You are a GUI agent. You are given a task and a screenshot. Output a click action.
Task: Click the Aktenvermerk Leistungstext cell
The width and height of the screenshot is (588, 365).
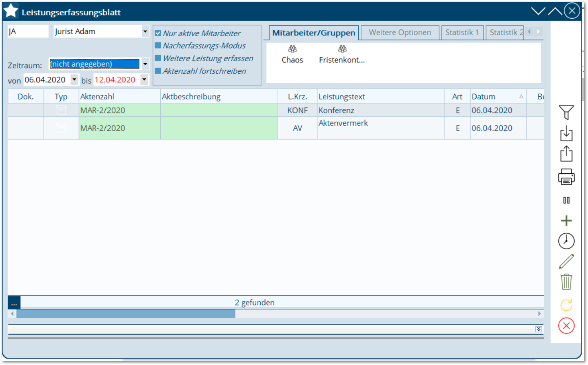click(x=381, y=128)
